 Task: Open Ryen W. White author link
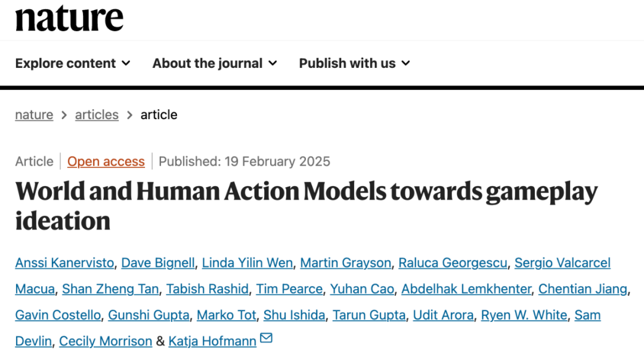click(x=524, y=315)
